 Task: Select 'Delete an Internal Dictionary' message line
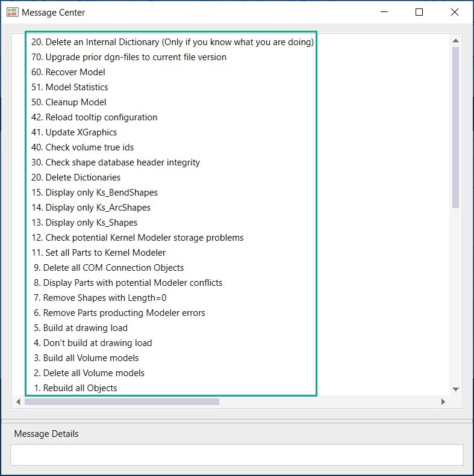click(x=172, y=42)
